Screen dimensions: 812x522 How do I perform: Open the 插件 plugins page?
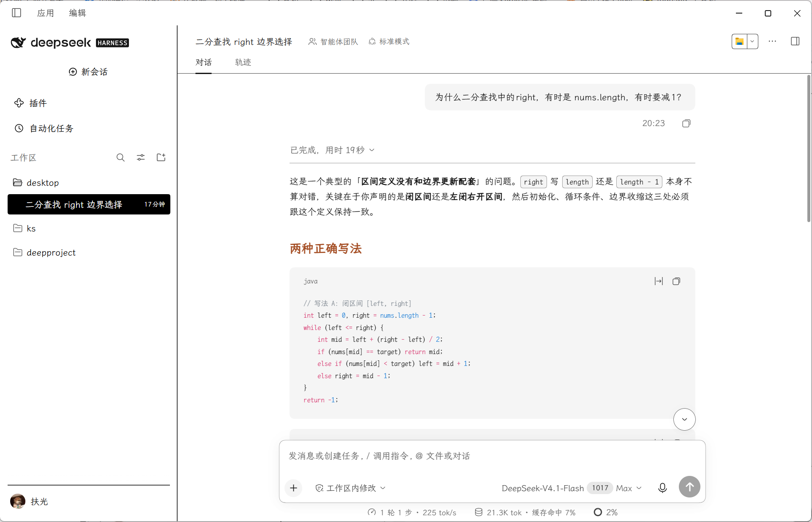coord(30,103)
